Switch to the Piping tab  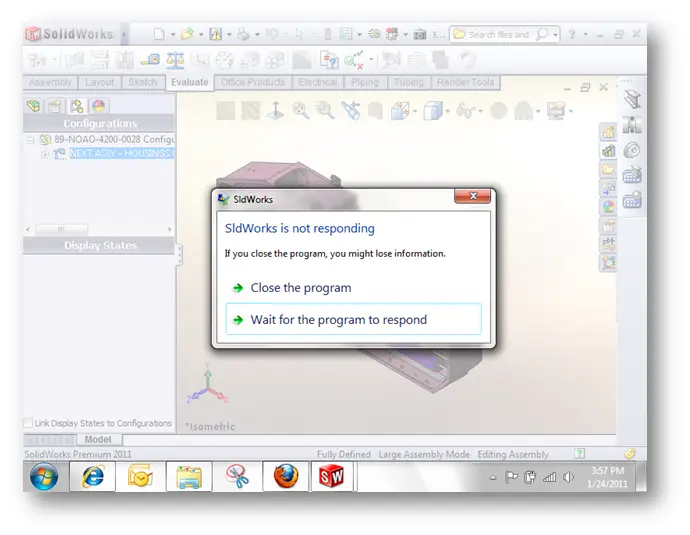[x=365, y=82]
